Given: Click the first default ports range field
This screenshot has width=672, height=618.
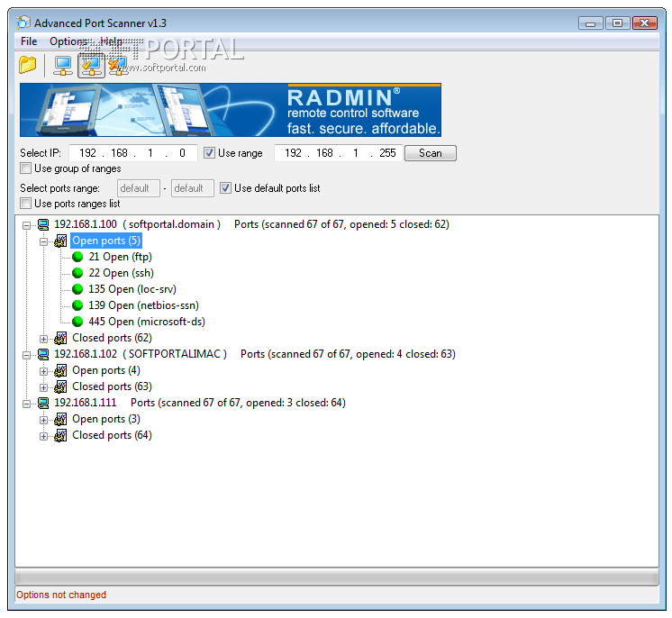Looking at the screenshot, I should point(139,188).
